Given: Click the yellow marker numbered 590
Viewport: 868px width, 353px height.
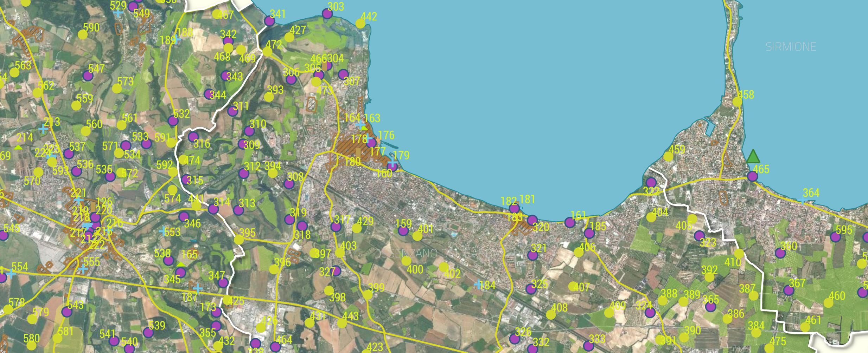Looking at the screenshot, I should point(82,34).
